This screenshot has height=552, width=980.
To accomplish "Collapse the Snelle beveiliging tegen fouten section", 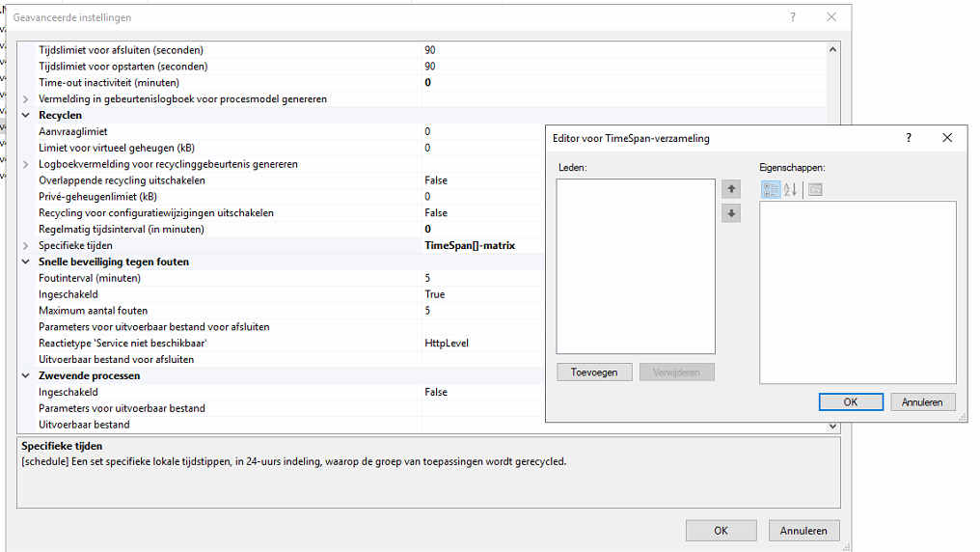I will 26,262.
